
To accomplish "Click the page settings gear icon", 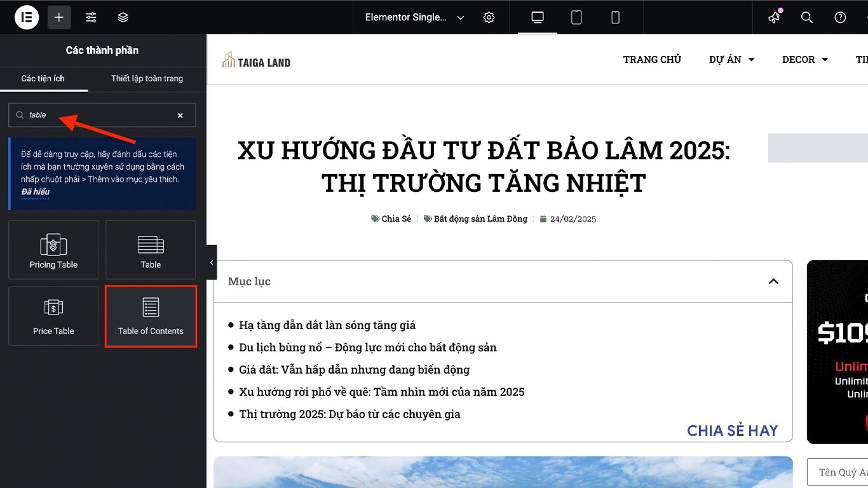I will [x=489, y=17].
